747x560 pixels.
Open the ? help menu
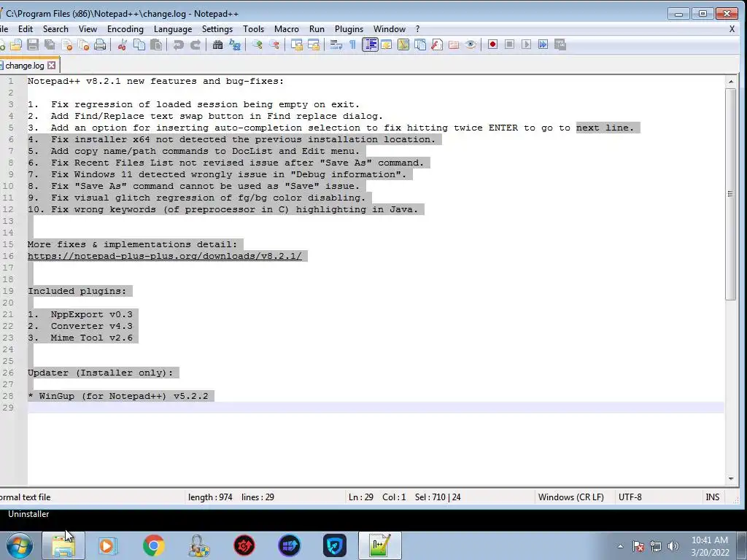pos(417,29)
